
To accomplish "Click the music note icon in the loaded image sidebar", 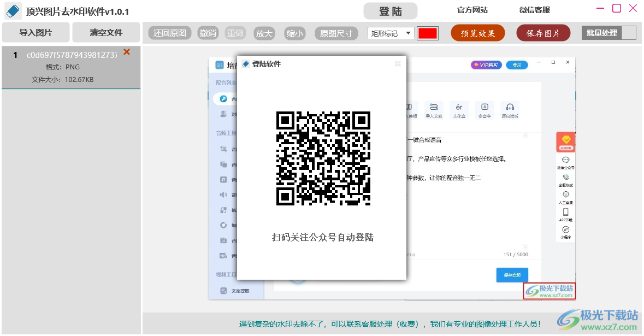I will pos(223,180).
